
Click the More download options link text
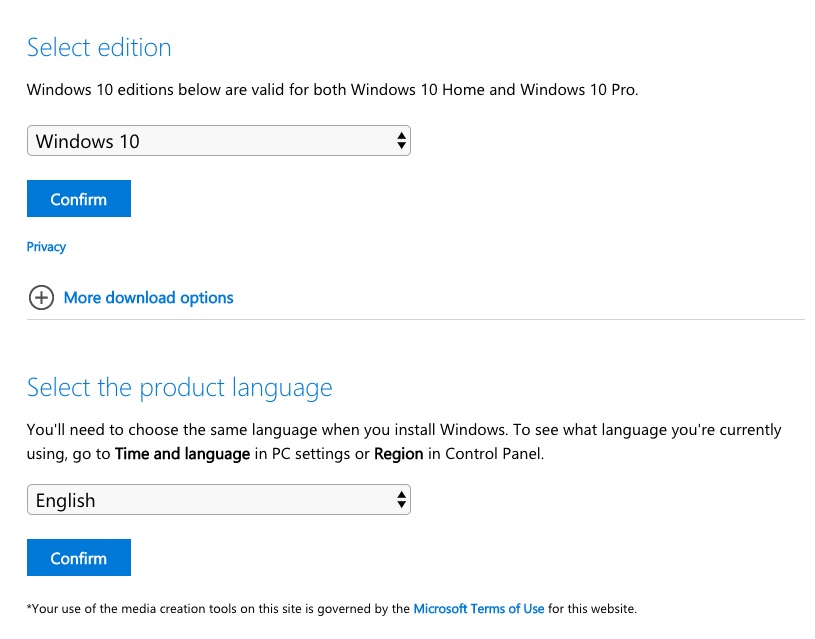pos(149,297)
